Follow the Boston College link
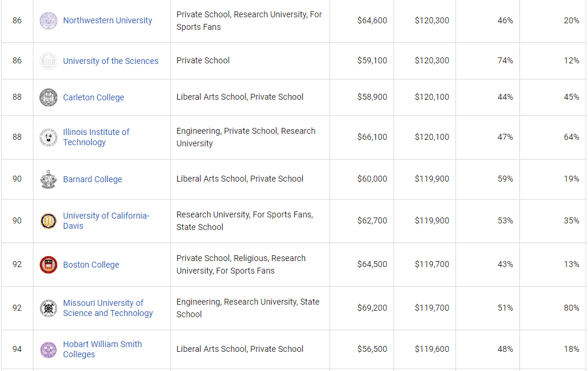 point(91,265)
